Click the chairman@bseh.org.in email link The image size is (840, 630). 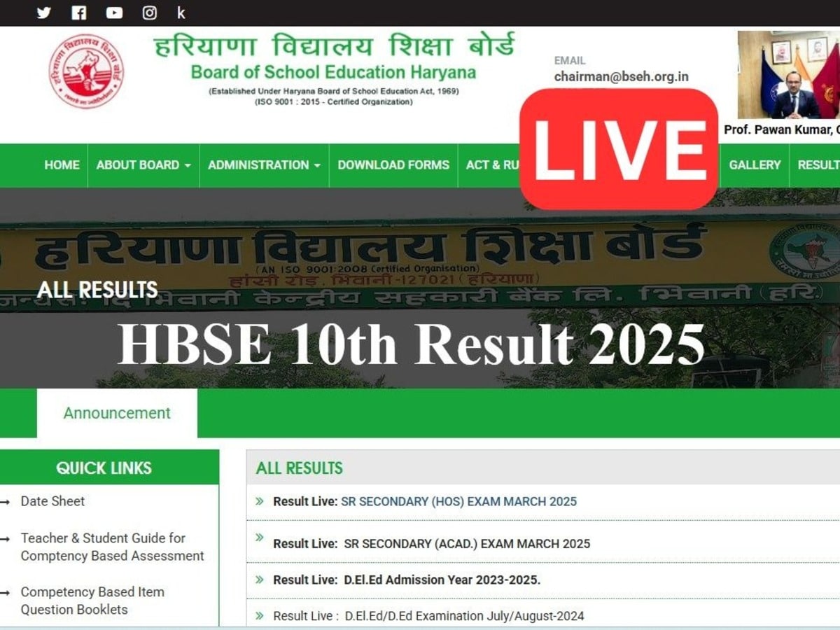[621, 77]
